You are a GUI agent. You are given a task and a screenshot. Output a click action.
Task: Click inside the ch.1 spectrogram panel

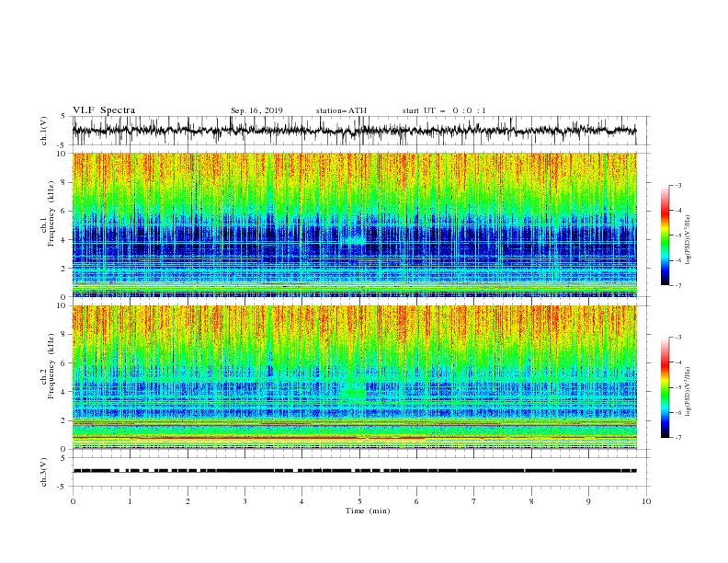coord(355,224)
